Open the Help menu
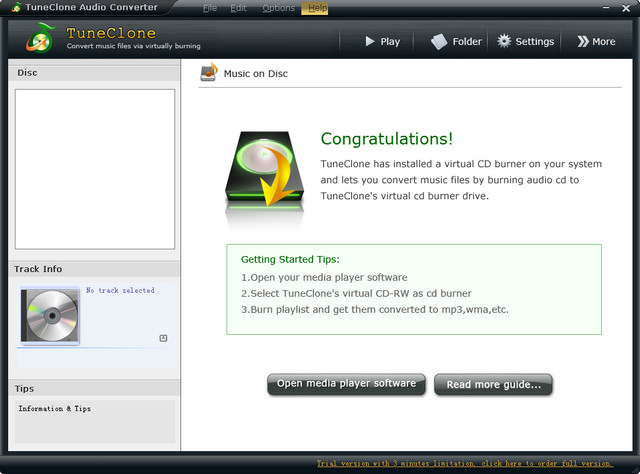640x474 pixels. (x=316, y=8)
